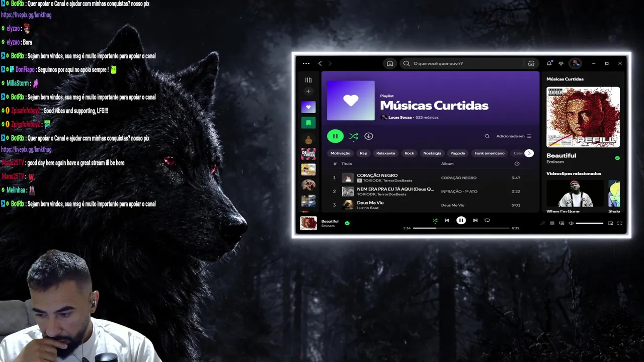This screenshot has height=362, width=644.
Task: Open the miniplayer icon
Action: [x=610, y=223]
